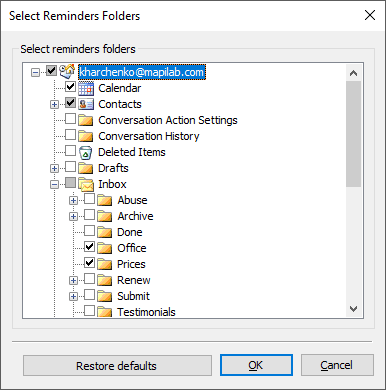Tick the Deleted Items checkbox
386x390 pixels.
click(x=70, y=151)
